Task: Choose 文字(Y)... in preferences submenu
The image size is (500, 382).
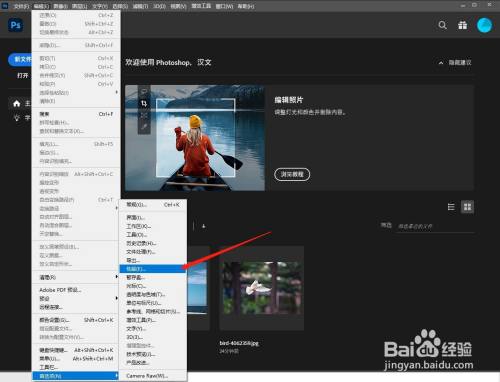Action: click(153, 328)
